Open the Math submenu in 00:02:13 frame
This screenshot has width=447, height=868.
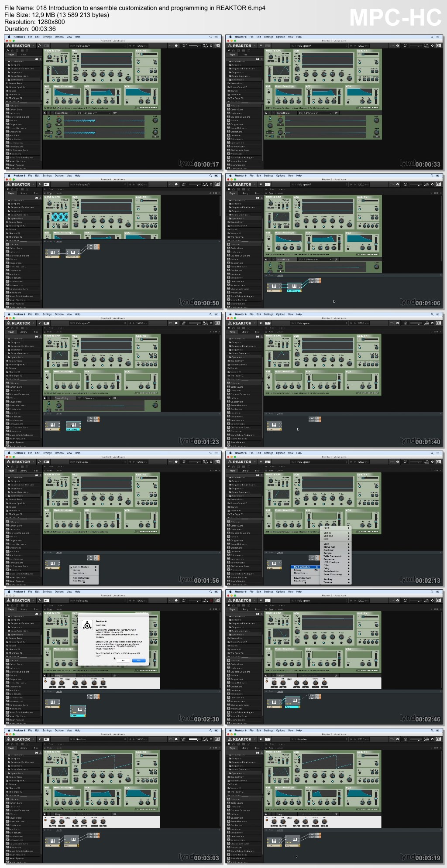(x=336, y=544)
